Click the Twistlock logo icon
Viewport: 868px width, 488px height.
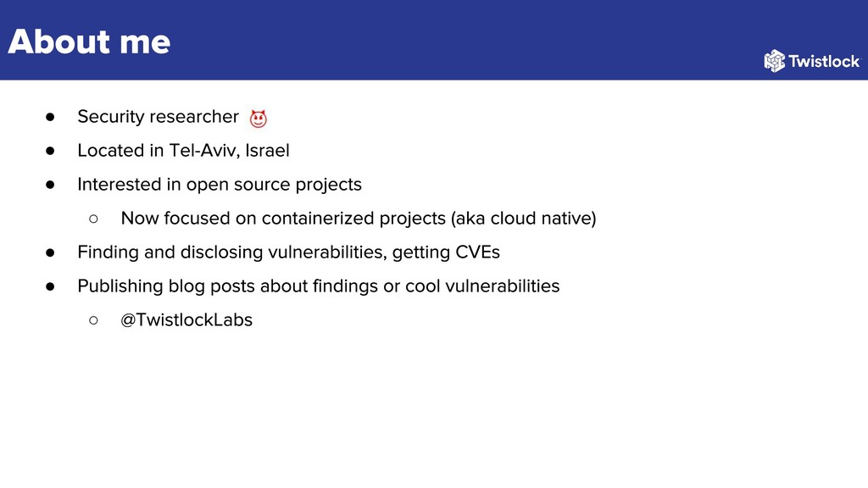(x=775, y=61)
